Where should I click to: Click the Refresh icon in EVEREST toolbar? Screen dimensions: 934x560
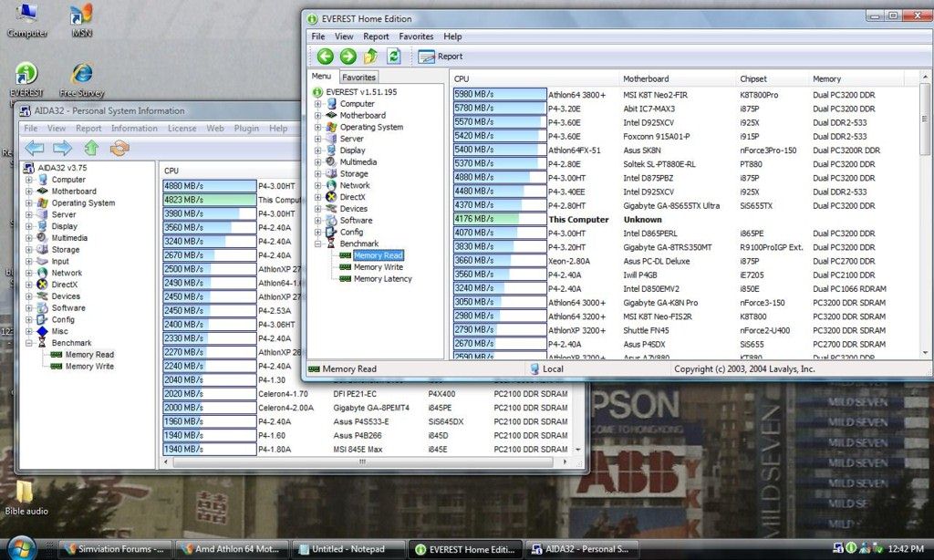[x=393, y=57]
